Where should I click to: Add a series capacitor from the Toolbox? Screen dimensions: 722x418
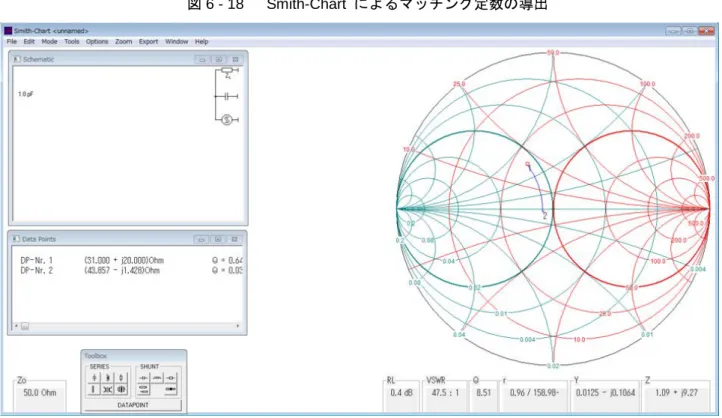point(94,377)
